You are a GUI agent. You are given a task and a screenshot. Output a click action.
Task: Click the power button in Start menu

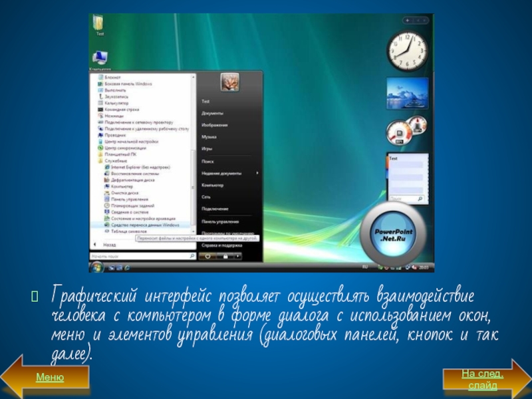[x=208, y=257]
